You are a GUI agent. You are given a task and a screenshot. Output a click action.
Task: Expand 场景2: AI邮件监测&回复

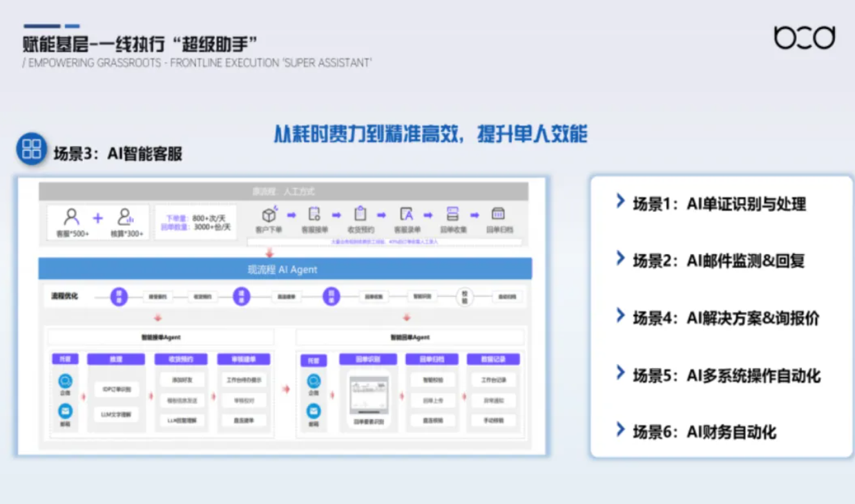tap(718, 260)
